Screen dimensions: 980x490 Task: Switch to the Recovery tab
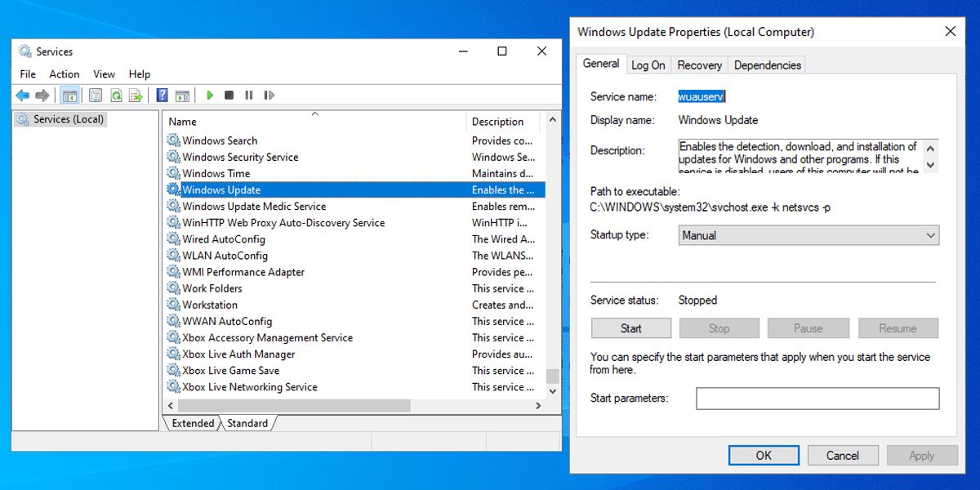click(x=699, y=65)
